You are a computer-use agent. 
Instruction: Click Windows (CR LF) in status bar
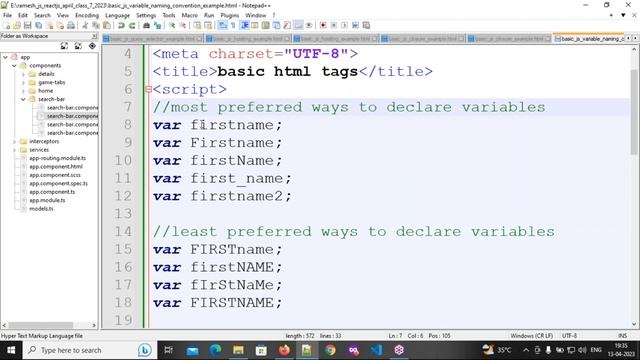531,336
